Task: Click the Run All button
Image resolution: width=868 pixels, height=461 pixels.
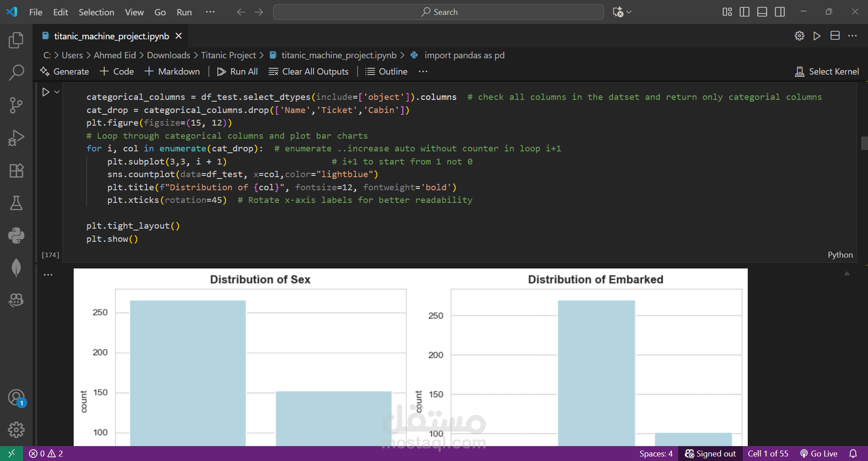Action: pos(237,71)
